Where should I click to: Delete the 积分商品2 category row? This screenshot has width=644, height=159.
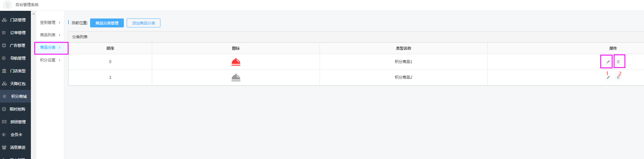coord(618,77)
